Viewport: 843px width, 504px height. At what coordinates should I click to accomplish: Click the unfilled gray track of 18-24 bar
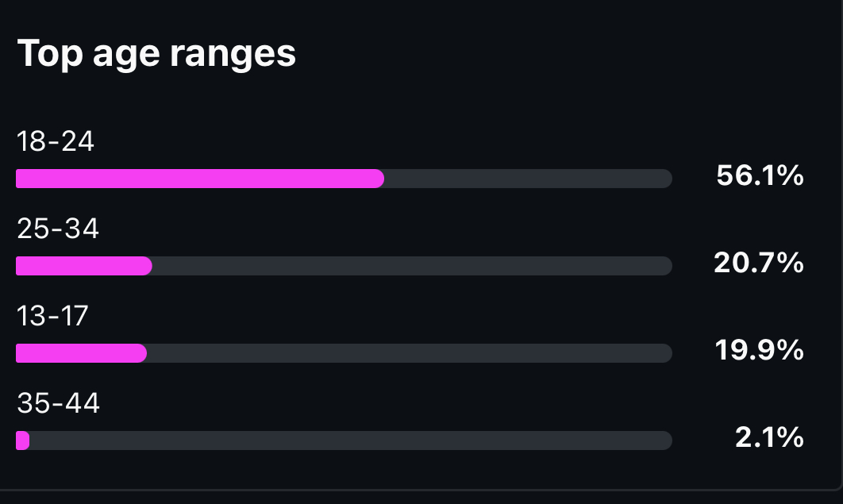coord(528,179)
